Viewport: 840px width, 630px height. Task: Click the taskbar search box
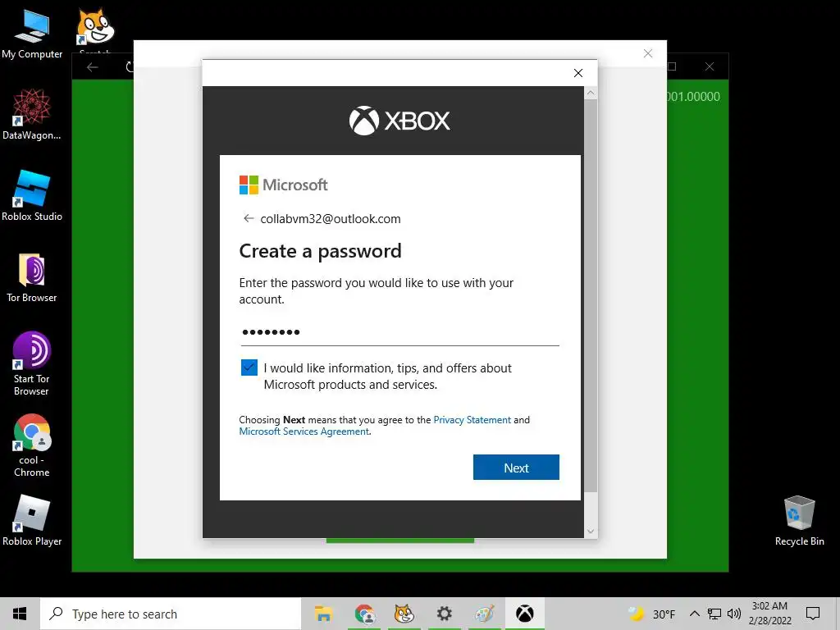[x=171, y=614]
